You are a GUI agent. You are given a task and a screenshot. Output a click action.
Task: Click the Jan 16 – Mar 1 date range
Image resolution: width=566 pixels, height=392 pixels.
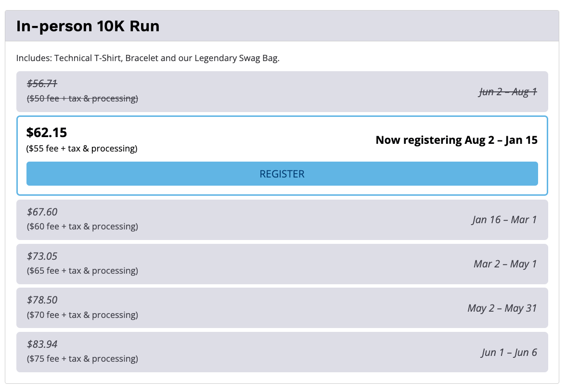tap(504, 220)
